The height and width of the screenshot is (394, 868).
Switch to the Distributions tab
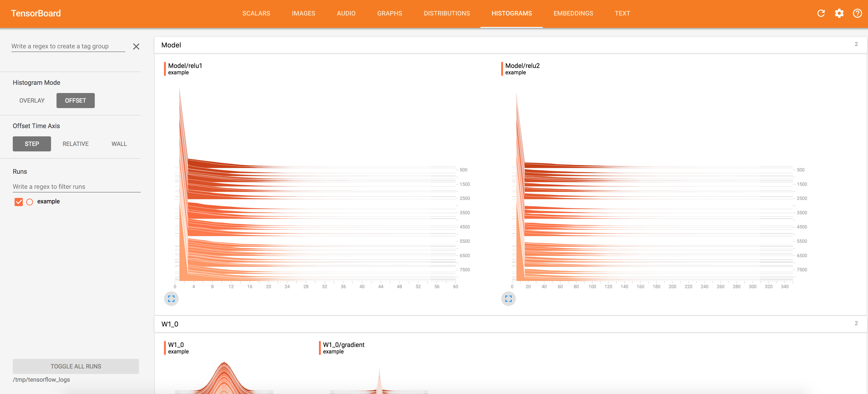tap(447, 13)
